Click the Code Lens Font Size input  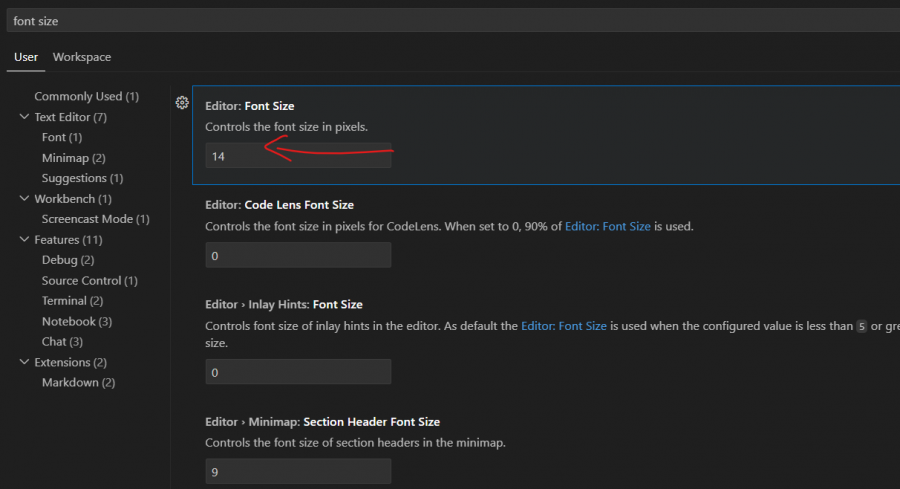coord(297,255)
